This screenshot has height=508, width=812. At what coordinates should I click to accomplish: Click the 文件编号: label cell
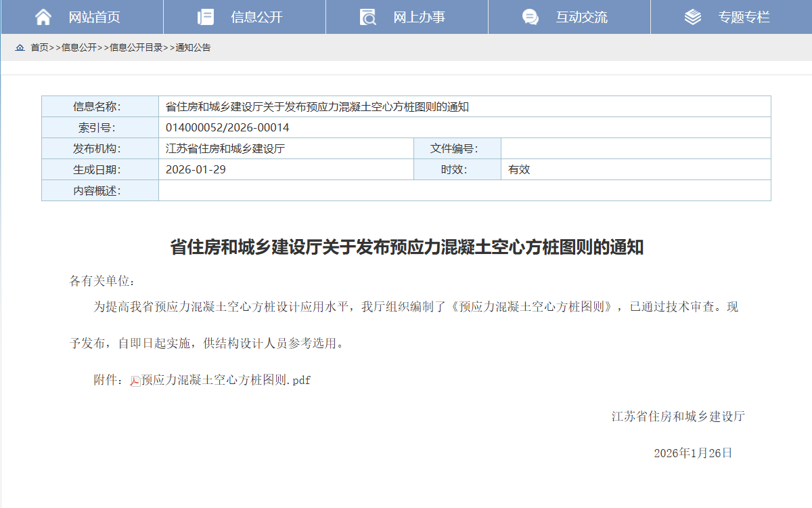(457, 148)
